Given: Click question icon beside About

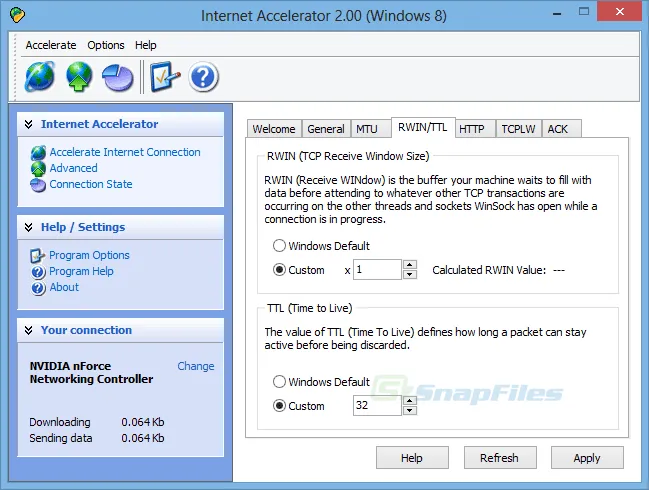Looking at the screenshot, I should tap(38, 288).
